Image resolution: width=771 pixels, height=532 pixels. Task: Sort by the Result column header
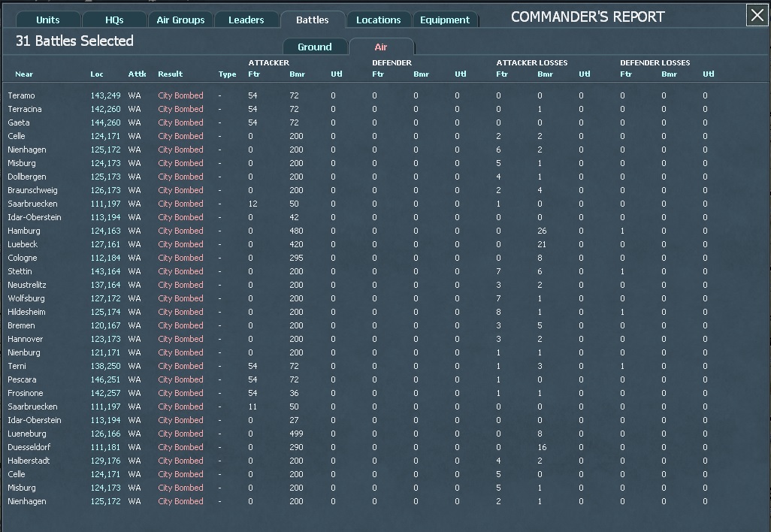point(170,74)
